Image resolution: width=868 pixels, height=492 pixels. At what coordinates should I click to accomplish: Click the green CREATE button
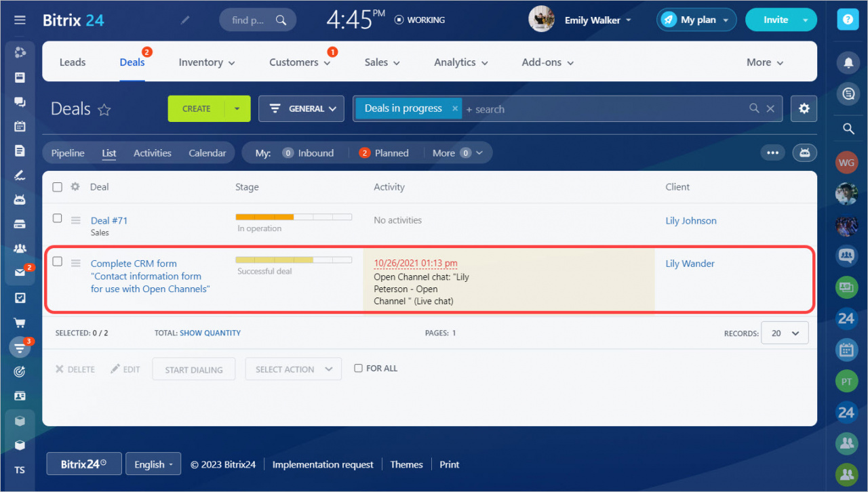tap(197, 108)
